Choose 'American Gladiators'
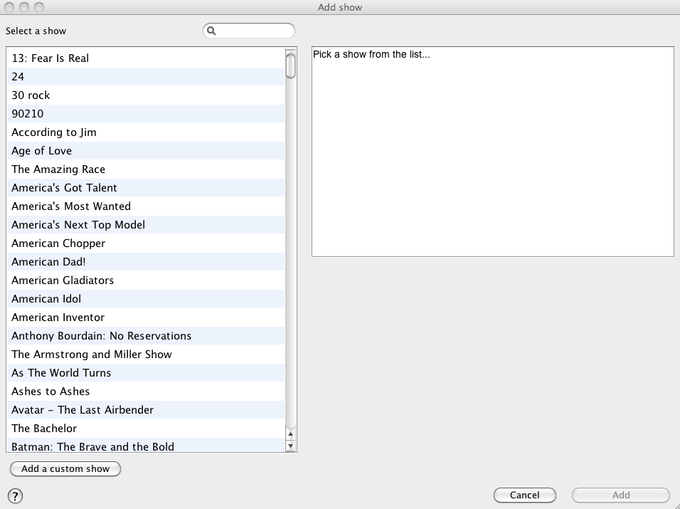 pos(146,280)
